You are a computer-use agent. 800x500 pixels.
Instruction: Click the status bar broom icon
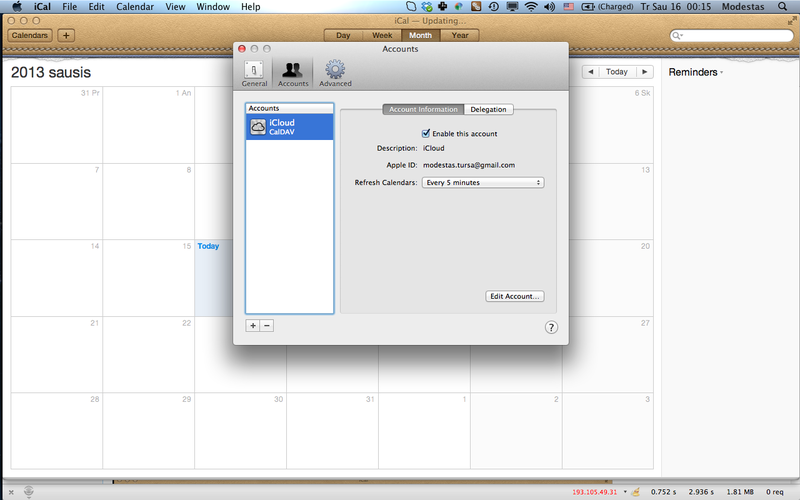pos(636,492)
